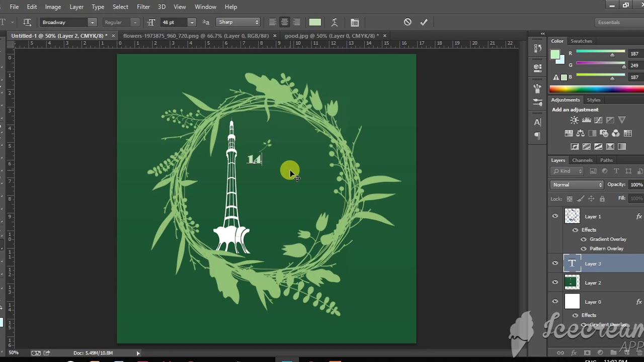
Task: Switch to the Channels tab
Action: [582, 160]
